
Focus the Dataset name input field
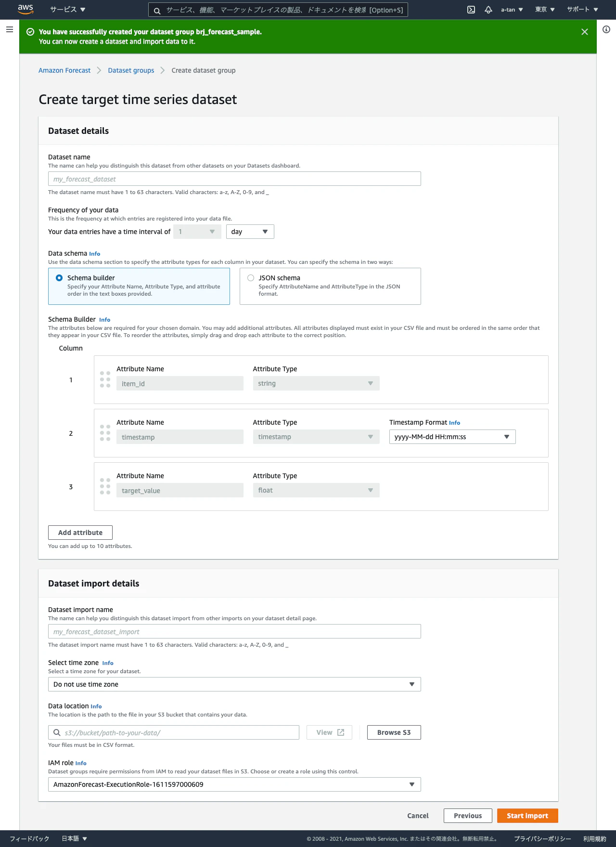pos(234,179)
